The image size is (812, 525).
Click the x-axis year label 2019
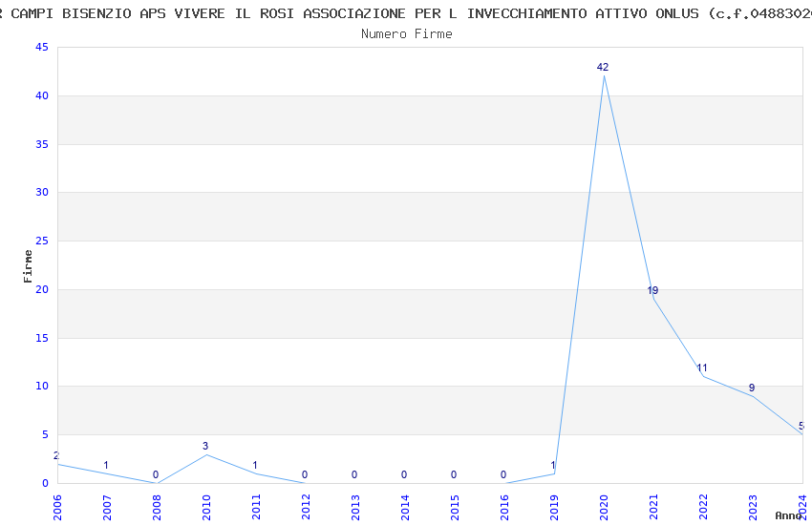(x=554, y=508)
